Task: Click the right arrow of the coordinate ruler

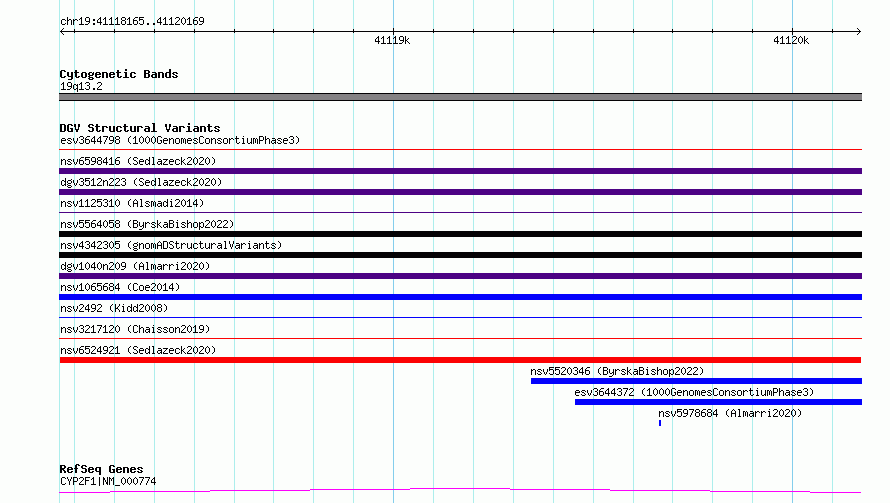Action: coord(858,31)
